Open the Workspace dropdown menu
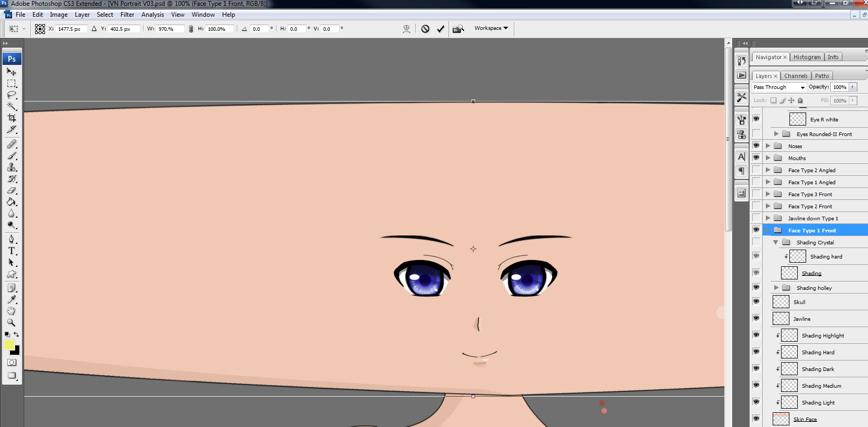The width and height of the screenshot is (868, 427). (491, 28)
